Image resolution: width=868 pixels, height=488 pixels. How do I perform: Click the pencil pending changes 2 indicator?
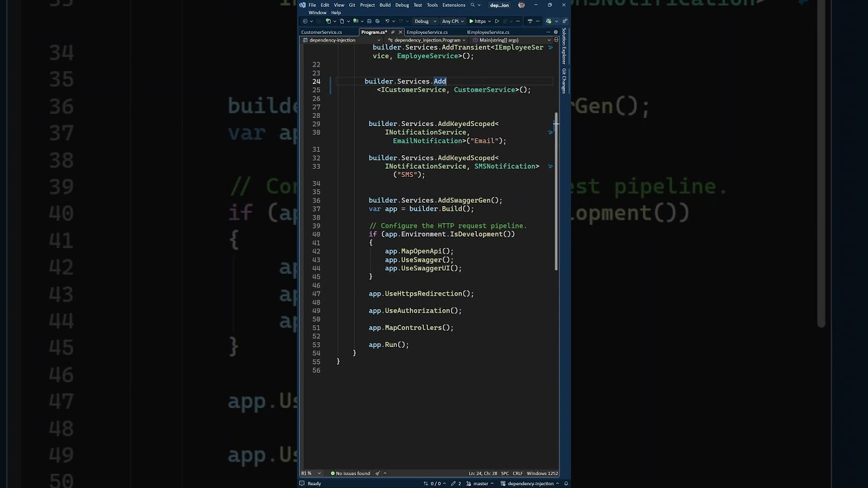456,483
